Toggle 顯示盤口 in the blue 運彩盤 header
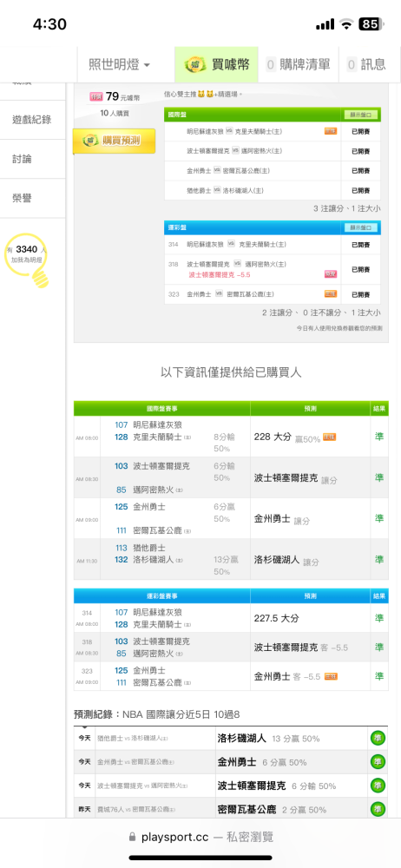 (x=361, y=227)
